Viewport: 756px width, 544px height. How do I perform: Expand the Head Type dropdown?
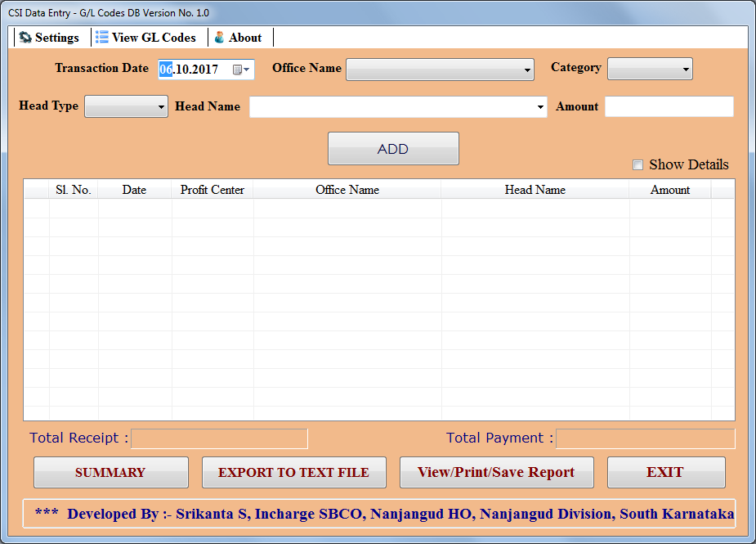tap(159, 106)
